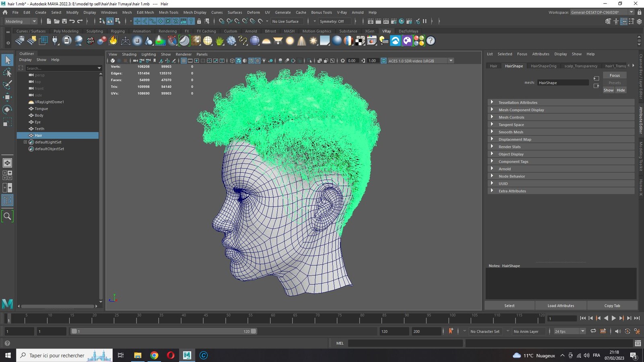Open the Search magnifier icon in toolbox
Viewport: 644px width, 362px height.
7,216
